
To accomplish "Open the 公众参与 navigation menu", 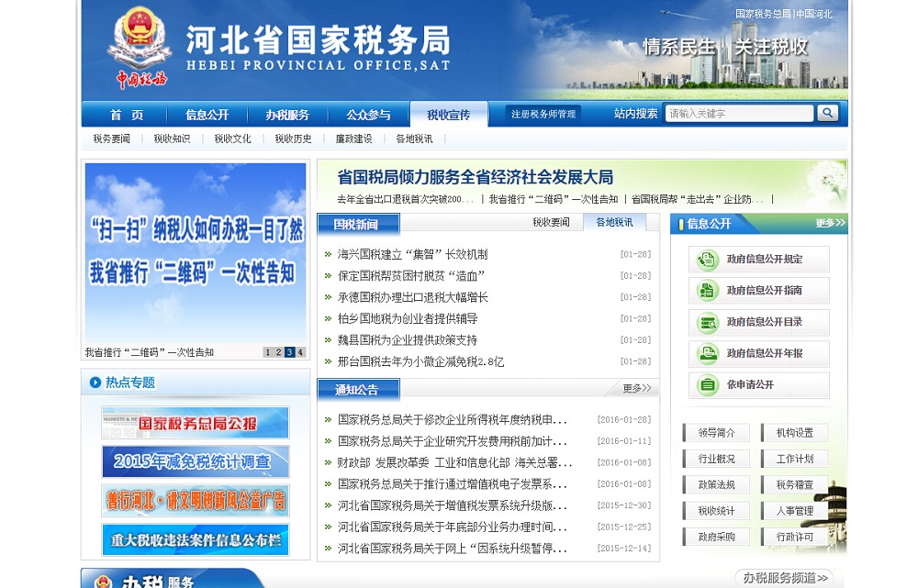I will coord(368,115).
